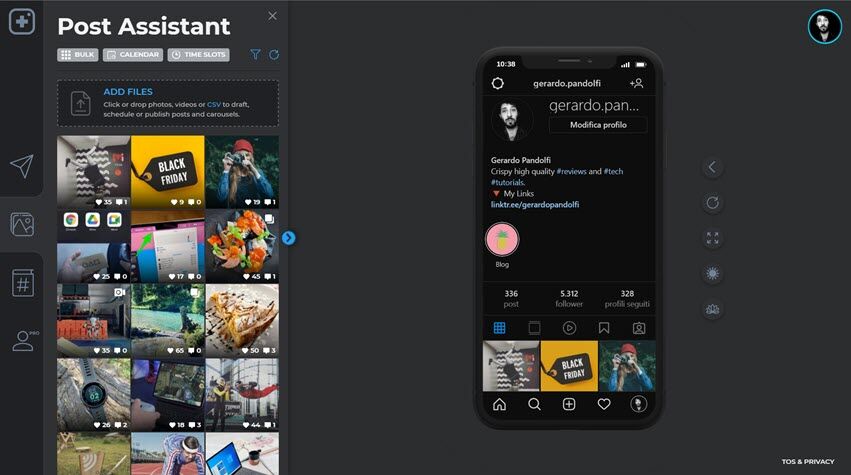Select the red beanie photographer thumbnail in the grid

tap(242, 172)
